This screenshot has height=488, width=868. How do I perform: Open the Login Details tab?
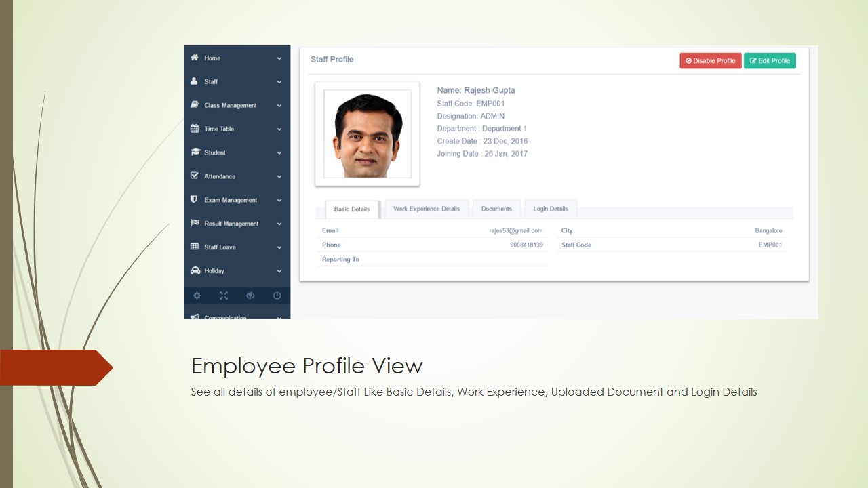(x=550, y=209)
